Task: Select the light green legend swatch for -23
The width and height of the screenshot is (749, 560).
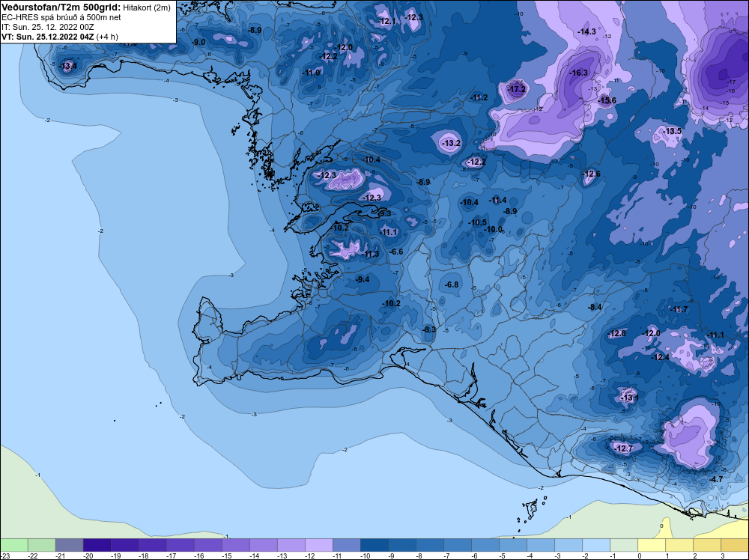Action: (x=14, y=545)
